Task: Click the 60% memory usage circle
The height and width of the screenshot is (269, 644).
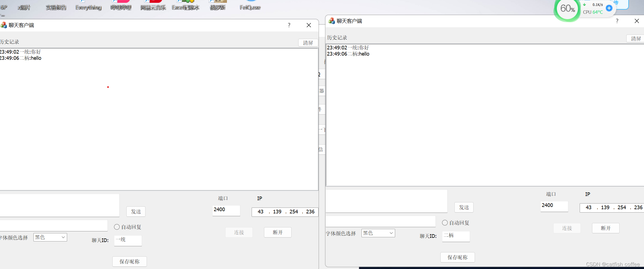Action: tap(567, 8)
